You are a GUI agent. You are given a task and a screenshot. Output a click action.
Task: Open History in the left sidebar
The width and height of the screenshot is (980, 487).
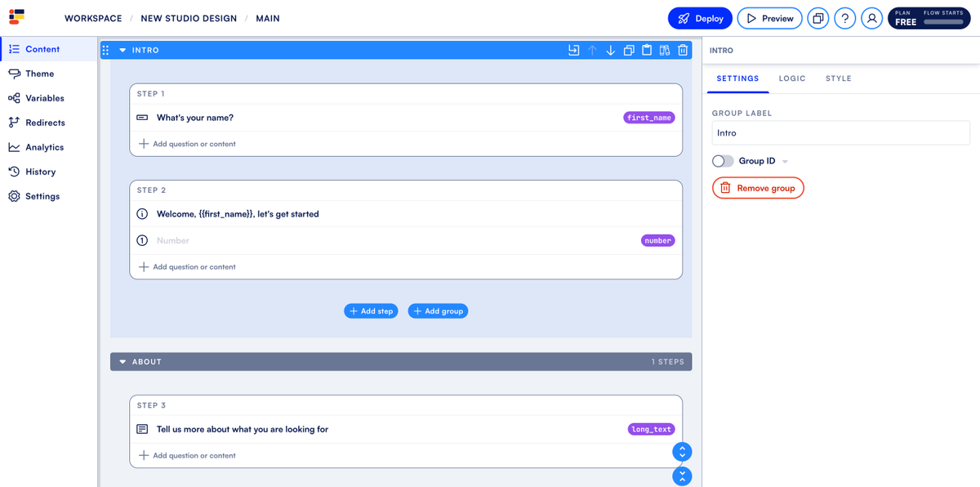(x=48, y=172)
